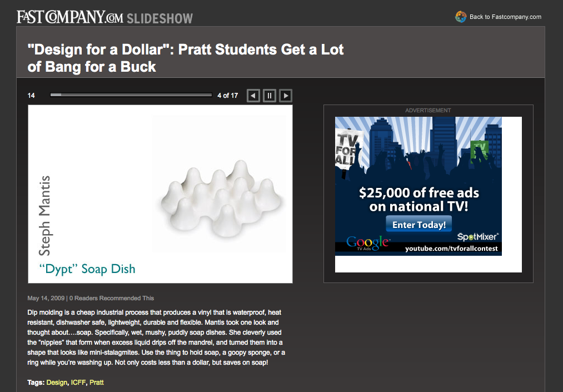This screenshot has height=392, width=563.
Task: Click the FastCompany.com logo
Action: (70, 17)
